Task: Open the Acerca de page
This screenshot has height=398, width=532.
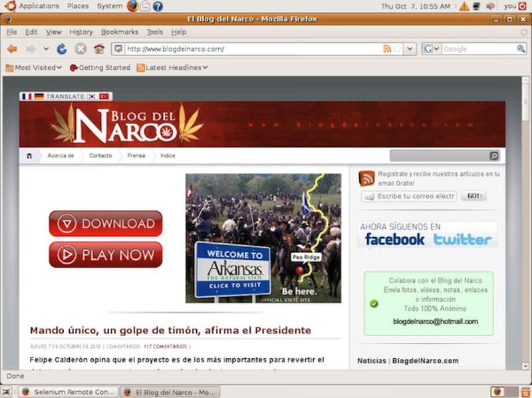Action: coord(61,155)
